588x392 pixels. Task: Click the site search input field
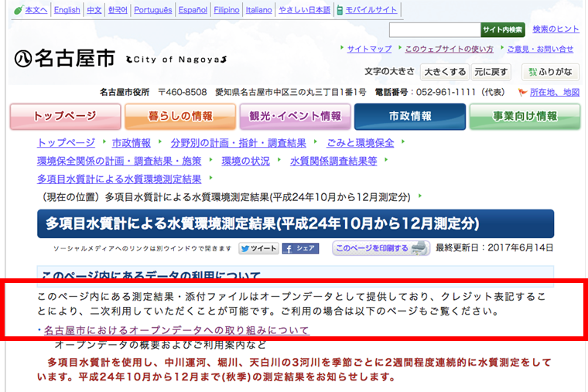point(434,30)
